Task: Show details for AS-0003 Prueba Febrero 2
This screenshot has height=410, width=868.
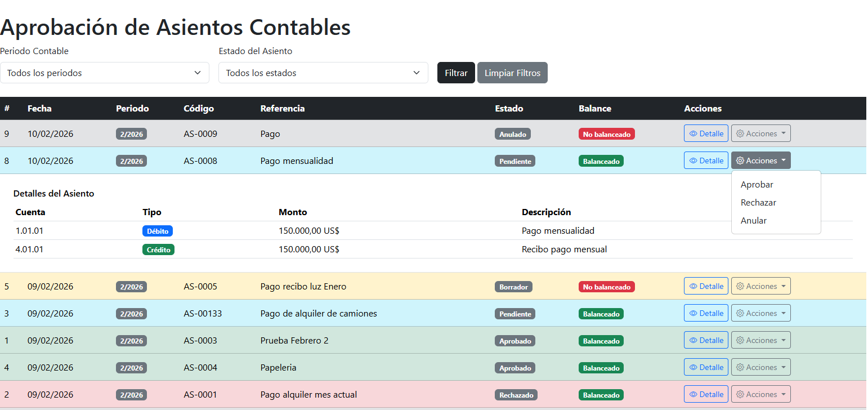Action: pos(706,340)
